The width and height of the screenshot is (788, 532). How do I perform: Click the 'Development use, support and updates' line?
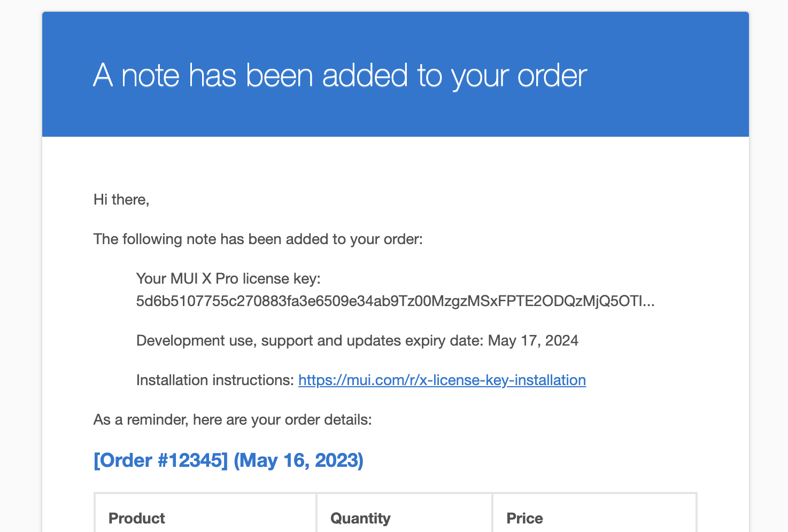[357, 341]
